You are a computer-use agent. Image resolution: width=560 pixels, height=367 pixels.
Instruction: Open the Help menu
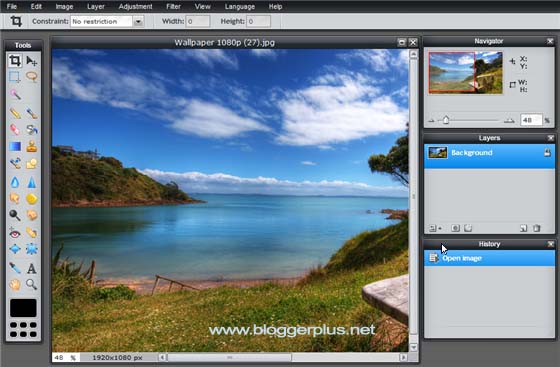(x=275, y=6)
